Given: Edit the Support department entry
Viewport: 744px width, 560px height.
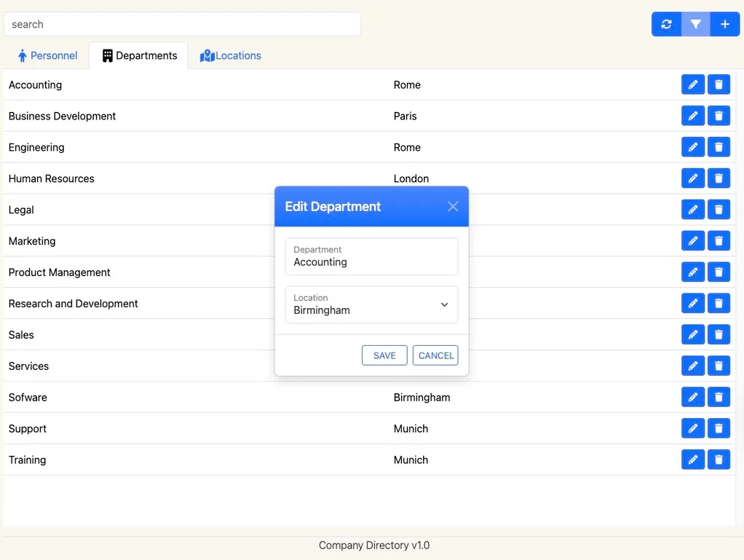Looking at the screenshot, I should (x=692, y=429).
